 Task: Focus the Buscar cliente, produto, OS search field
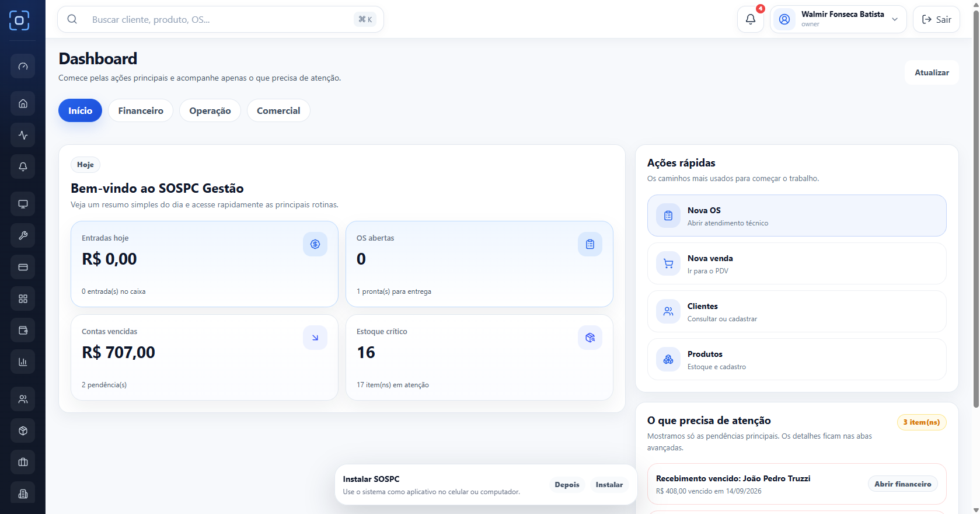[x=221, y=19]
